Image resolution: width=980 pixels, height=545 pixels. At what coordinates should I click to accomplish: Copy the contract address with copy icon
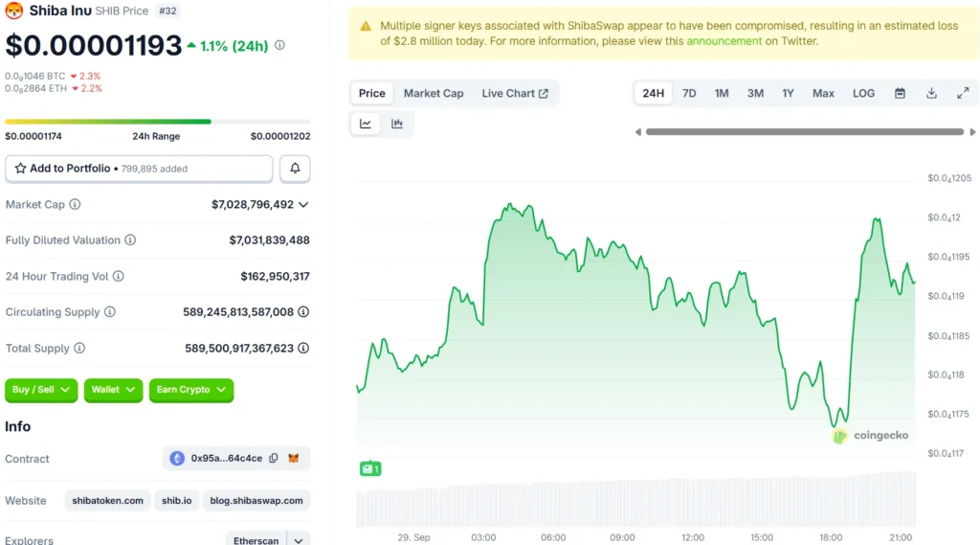(x=274, y=459)
